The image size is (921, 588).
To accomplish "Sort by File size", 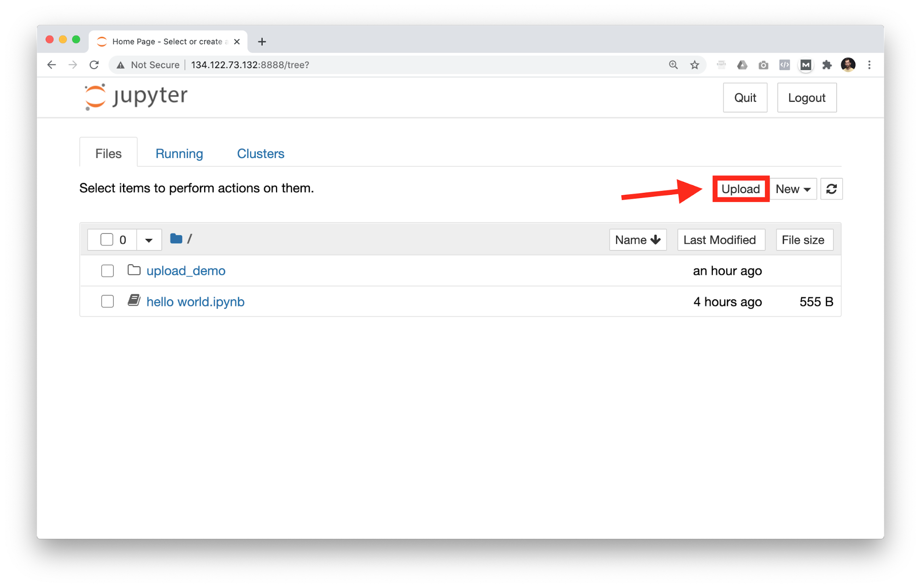I will pyautogui.click(x=804, y=240).
